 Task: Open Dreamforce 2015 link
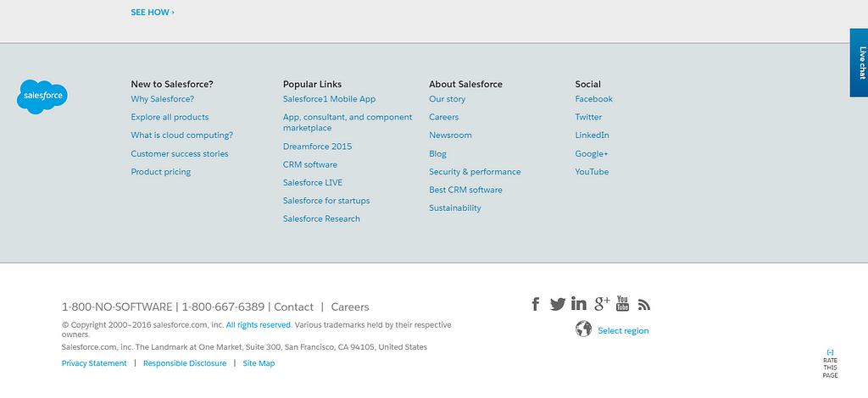[x=317, y=146]
